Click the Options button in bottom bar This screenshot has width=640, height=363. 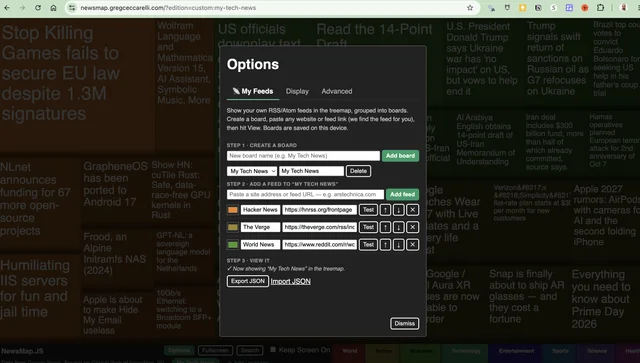point(179,350)
